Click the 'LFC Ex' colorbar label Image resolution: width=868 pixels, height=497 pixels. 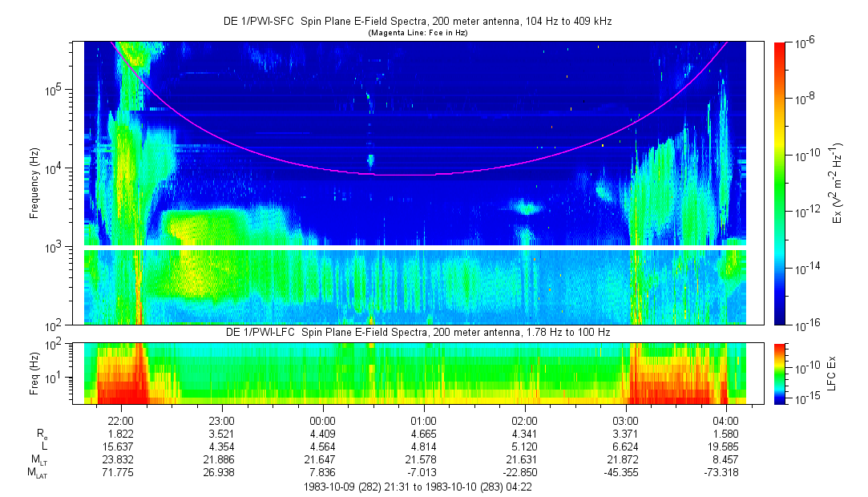tap(832, 373)
